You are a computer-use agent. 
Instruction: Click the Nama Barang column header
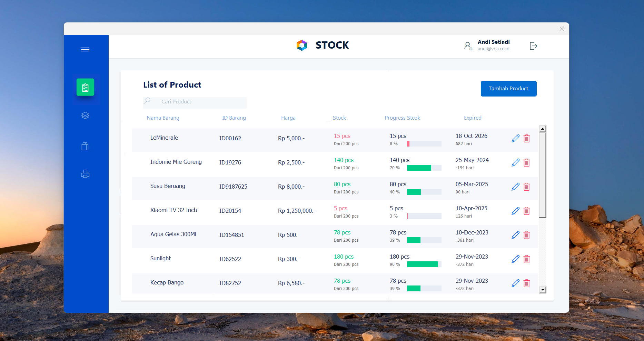tap(163, 118)
